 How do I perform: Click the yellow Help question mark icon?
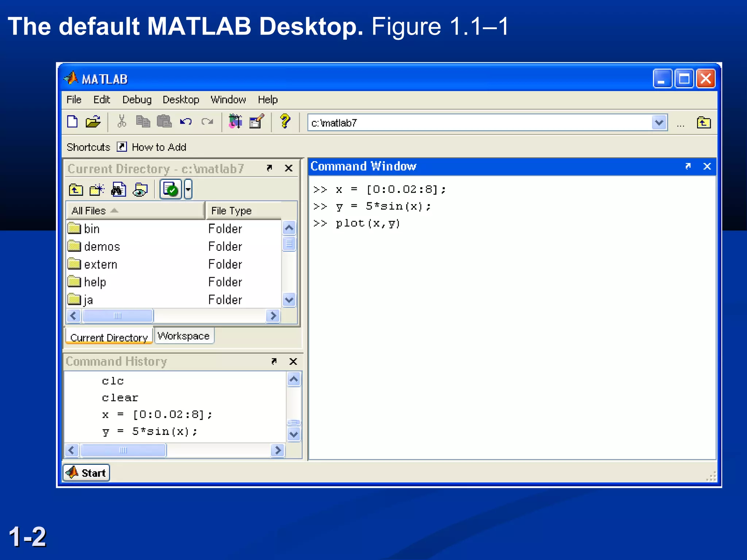(x=285, y=121)
